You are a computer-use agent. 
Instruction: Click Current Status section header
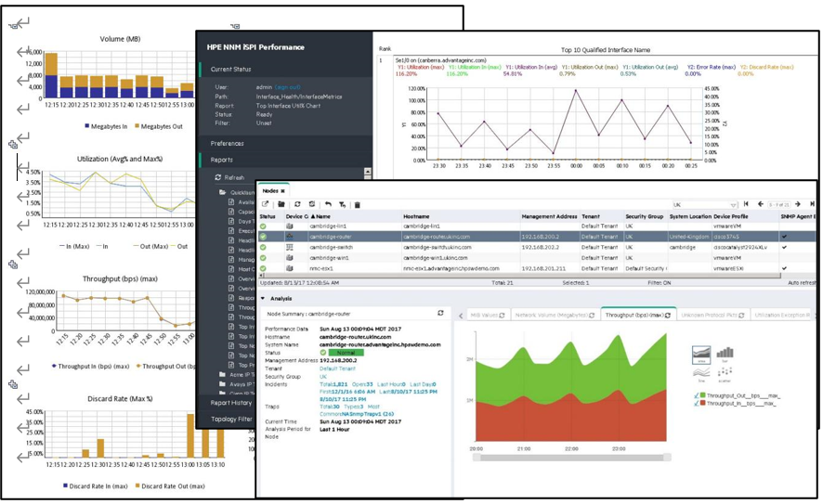[231, 70]
